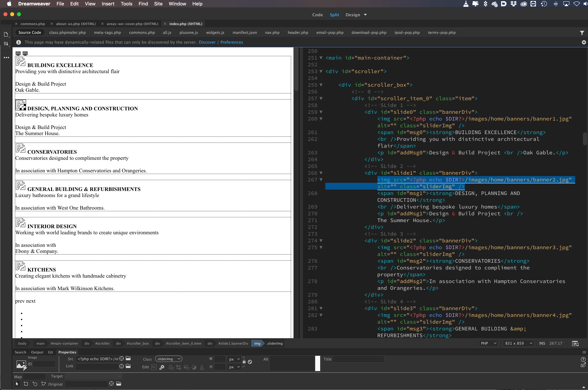Screen dimensions: 588x390
Task: Click Point to File icon for Link
Action: pos(122,366)
